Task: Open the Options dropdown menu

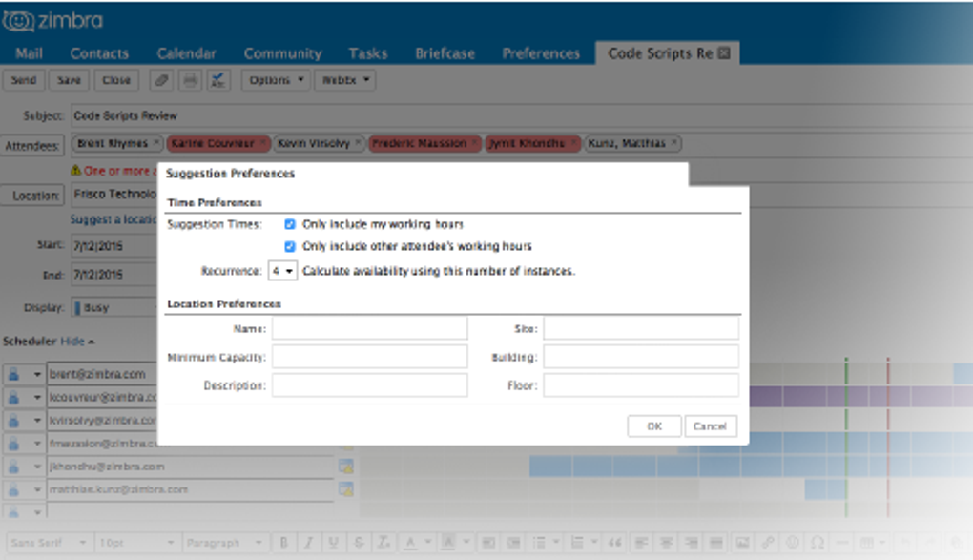Action: pyautogui.click(x=276, y=80)
